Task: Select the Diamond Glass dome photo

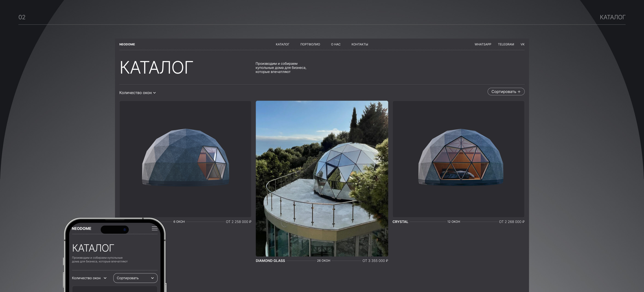Action: click(x=322, y=178)
